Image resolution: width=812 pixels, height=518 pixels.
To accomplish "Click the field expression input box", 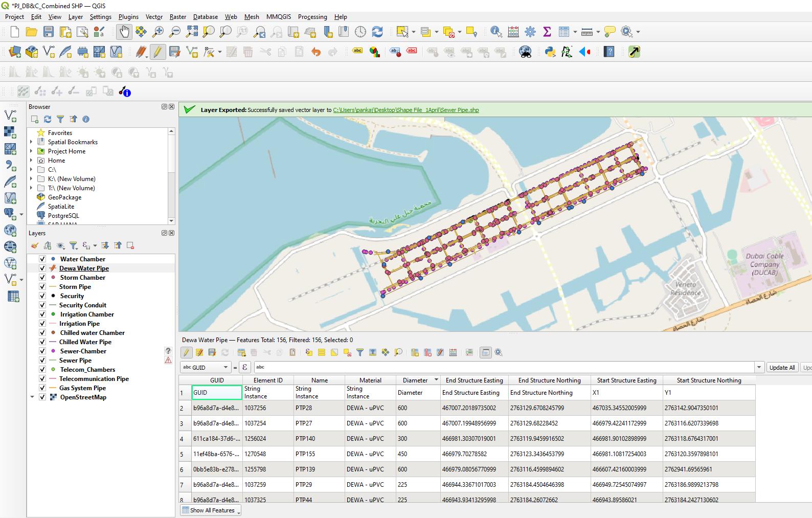I will [504, 367].
